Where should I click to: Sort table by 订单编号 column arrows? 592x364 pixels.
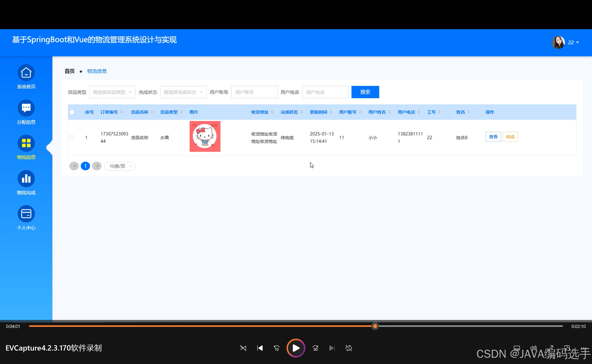pyautogui.click(x=121, y=112)
